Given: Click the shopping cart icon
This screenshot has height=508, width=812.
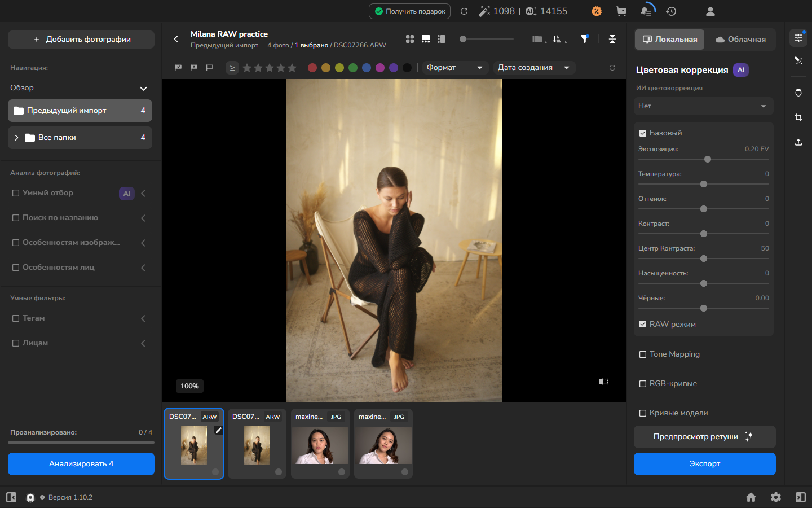Looking at the screenshot, I should (x=621, y=11).
